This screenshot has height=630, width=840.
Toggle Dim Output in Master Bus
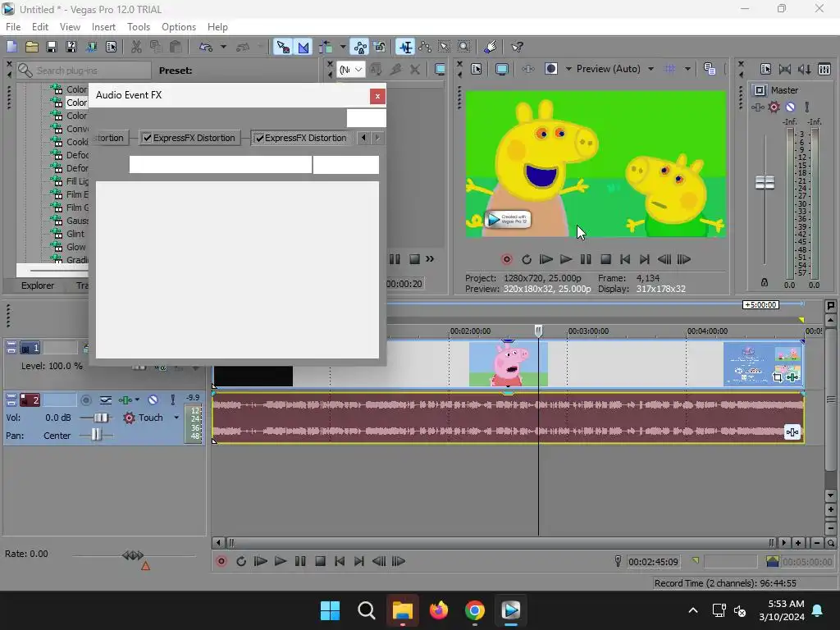tap(804, 69)
